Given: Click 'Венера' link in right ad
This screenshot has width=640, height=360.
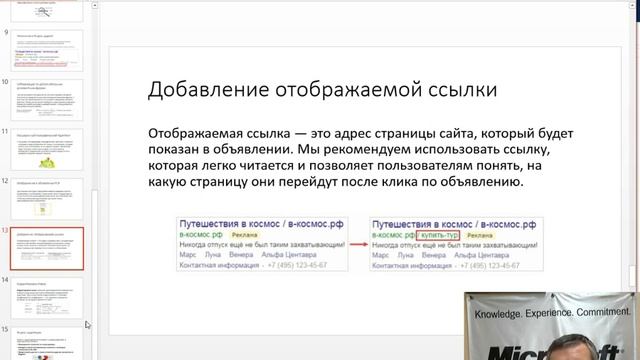Looking at the screenshot, I should pyautogui.click(x=433, y=255).
